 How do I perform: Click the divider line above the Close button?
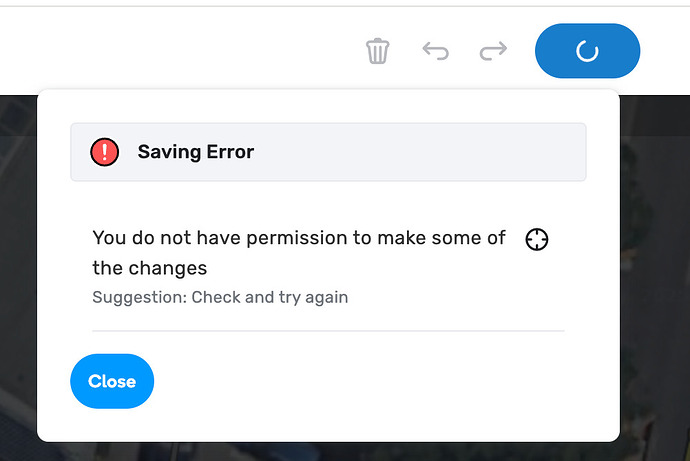coord(328,330)
